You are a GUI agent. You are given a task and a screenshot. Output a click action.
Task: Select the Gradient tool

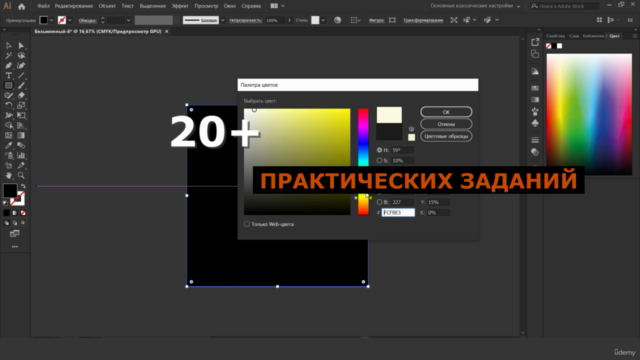pyautogui.click(x=21, y=136)
